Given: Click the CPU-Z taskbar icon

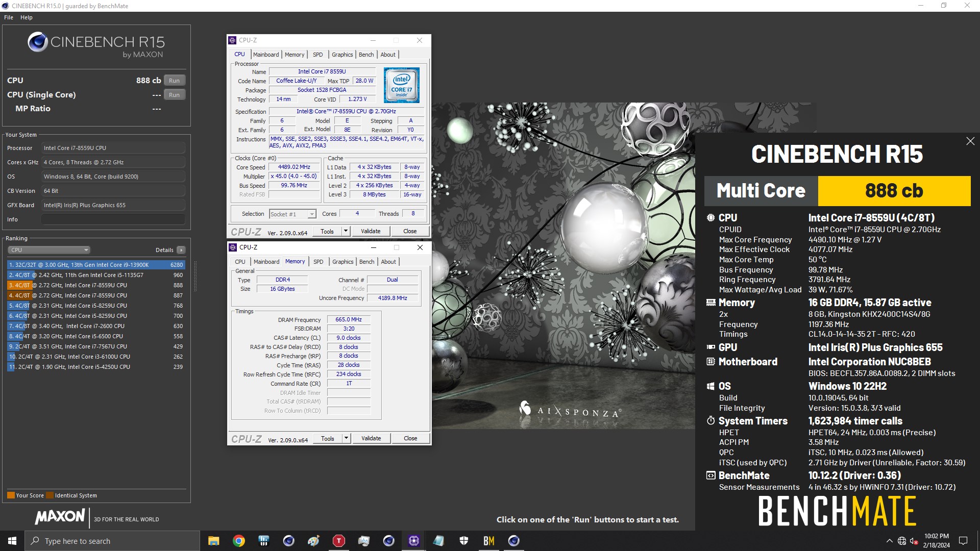Looking at the screenshot, I should pos(413,541).
